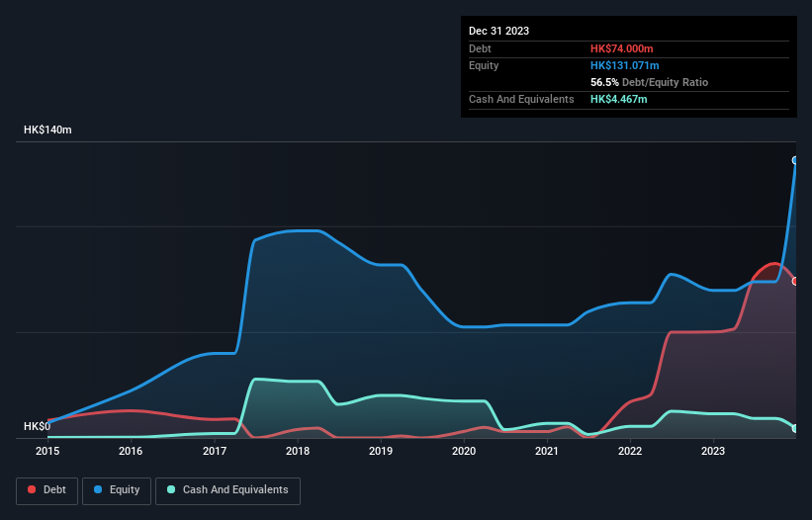Click the 2021 x-axis label
Viewport: 812px width, 520px height.
click(547, 451)
